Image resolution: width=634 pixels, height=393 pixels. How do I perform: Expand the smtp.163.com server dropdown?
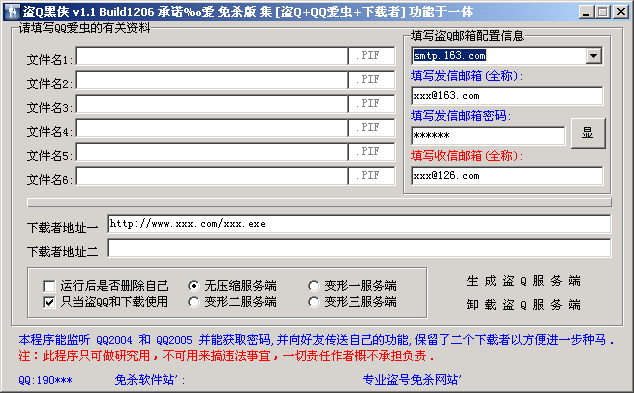(x=593, y=56)
